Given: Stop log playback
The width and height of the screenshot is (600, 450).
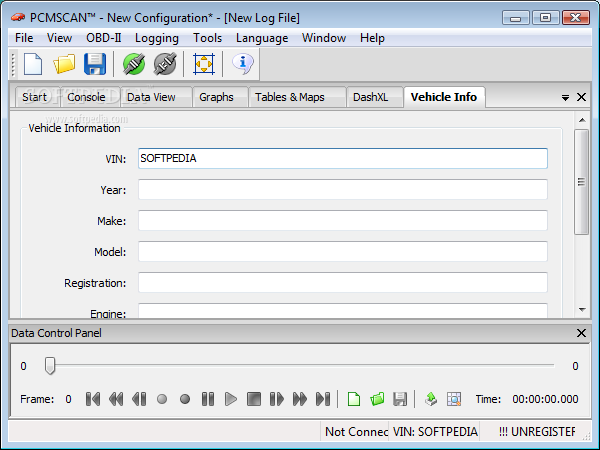Looking at the screenshot, I should (254, 399).
